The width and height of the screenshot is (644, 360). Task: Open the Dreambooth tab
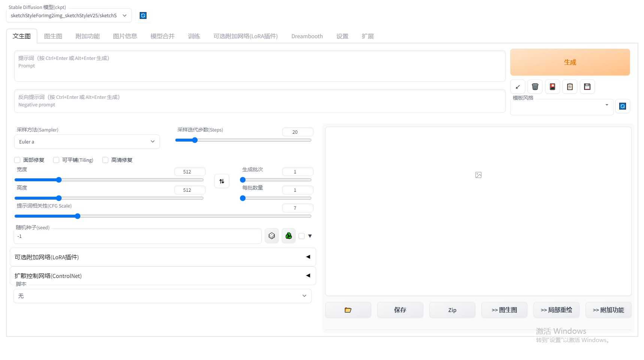(x=307, y=36)
